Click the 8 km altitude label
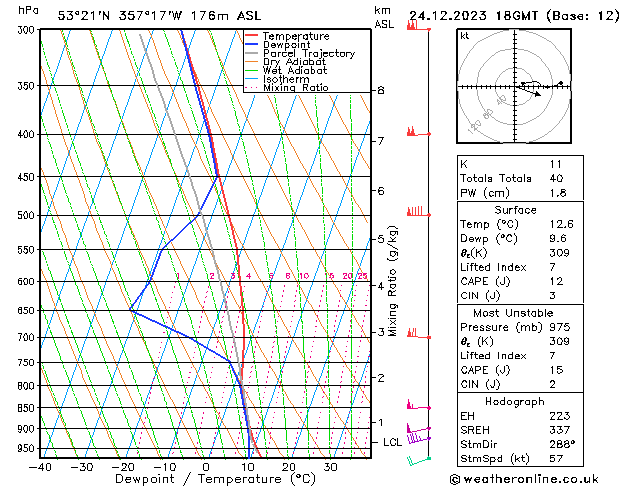Image resolution: width=629 pixels, height=486 pixels. point(381,91)
